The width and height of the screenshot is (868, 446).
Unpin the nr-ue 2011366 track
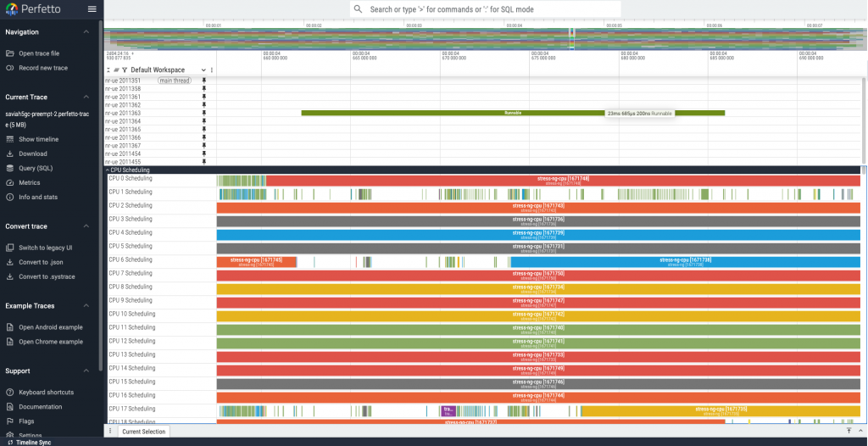coord(203,137)
